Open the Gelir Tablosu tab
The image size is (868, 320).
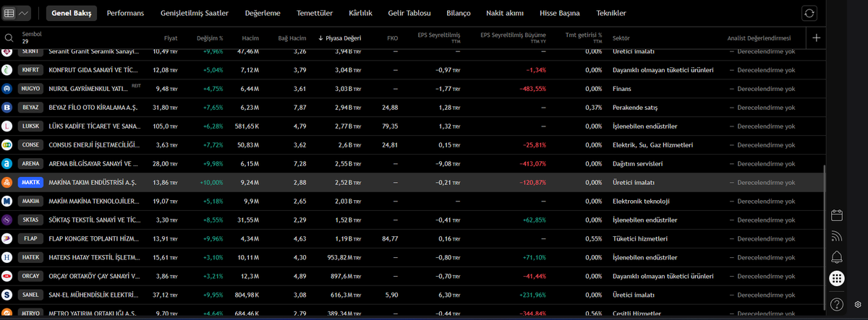(x=409, y=13)
